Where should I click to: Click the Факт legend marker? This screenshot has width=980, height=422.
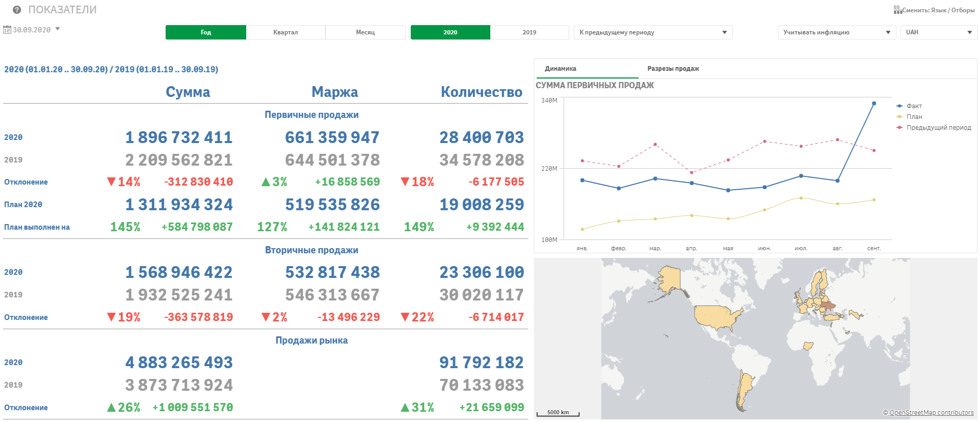[x=899, y=106]
